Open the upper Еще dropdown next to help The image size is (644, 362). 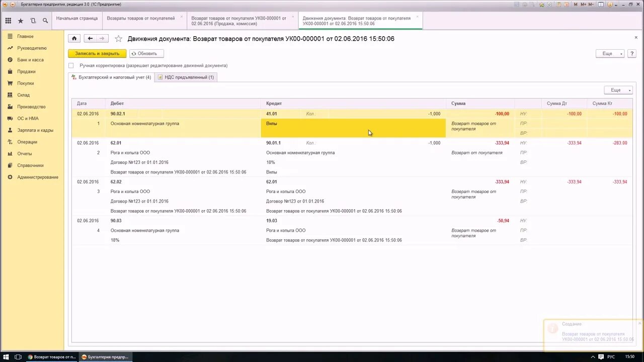pos(610,53)
